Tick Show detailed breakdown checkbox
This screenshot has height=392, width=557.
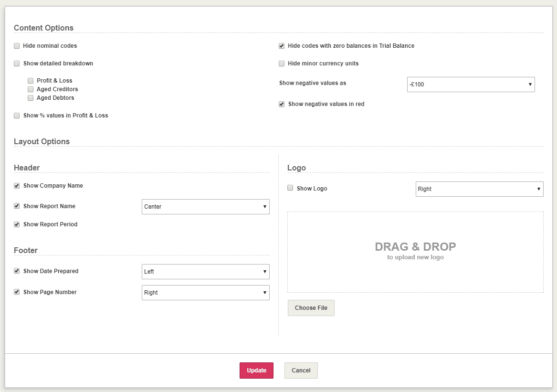17,64
